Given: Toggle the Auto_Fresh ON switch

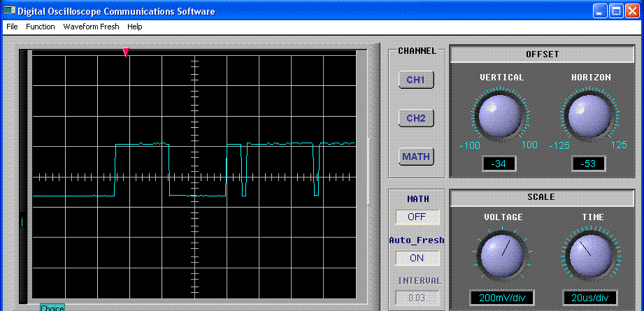Looking at the screenshot, I should click(x=417, y=258).
